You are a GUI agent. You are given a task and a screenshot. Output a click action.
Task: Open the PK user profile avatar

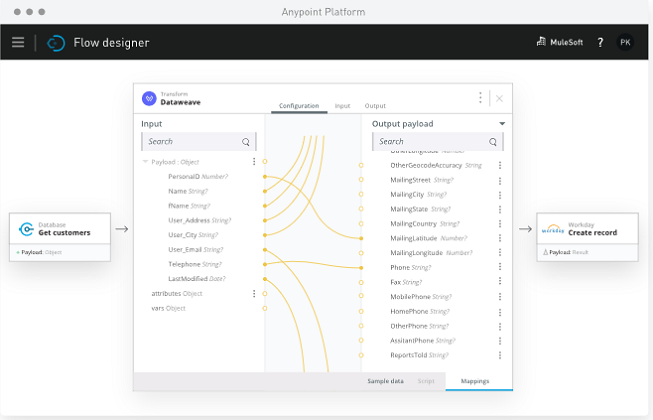625,42
